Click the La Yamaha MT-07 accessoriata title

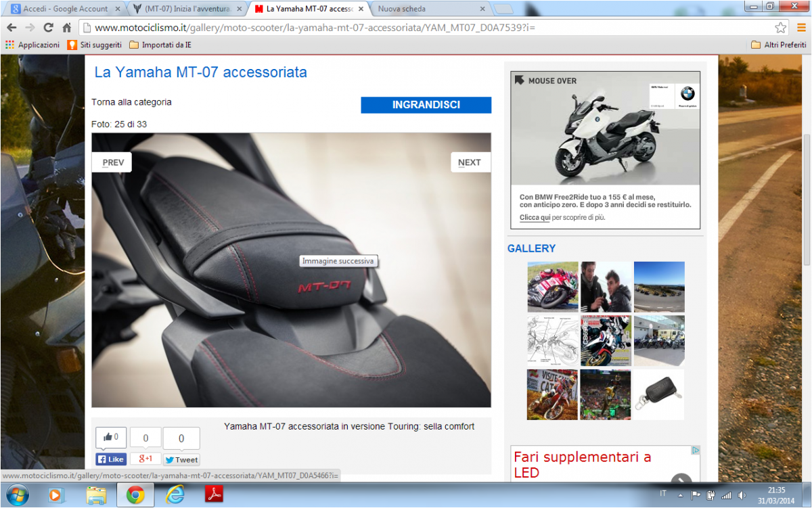pyautogui.click(x=200, y=72)
